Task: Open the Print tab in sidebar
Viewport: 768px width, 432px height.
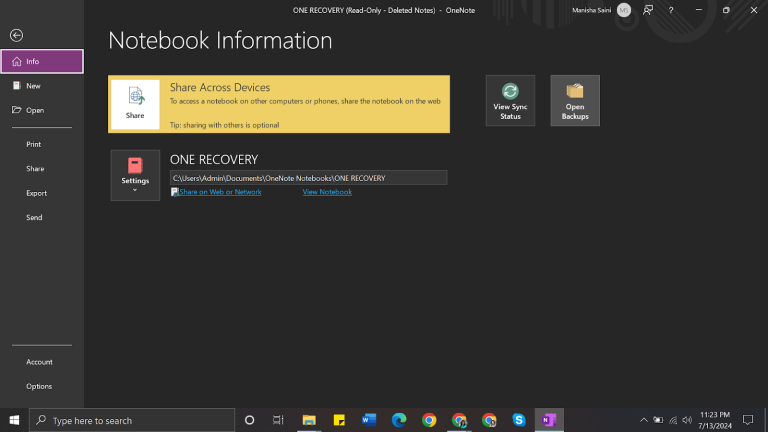Action: point(34,144)
